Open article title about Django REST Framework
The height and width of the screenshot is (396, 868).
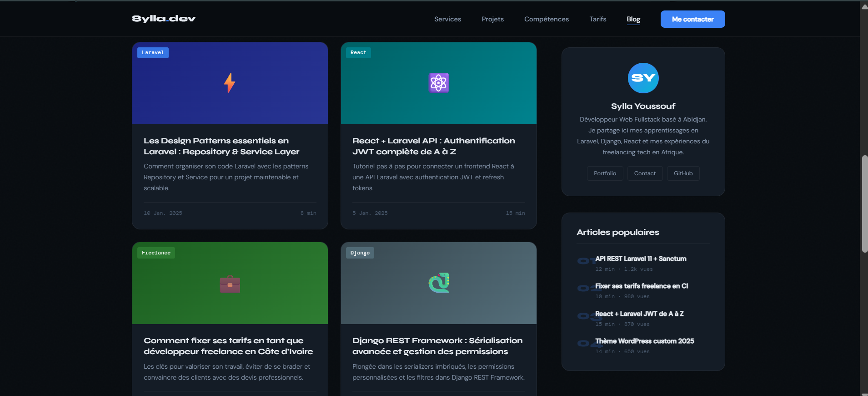pos(437,346)
